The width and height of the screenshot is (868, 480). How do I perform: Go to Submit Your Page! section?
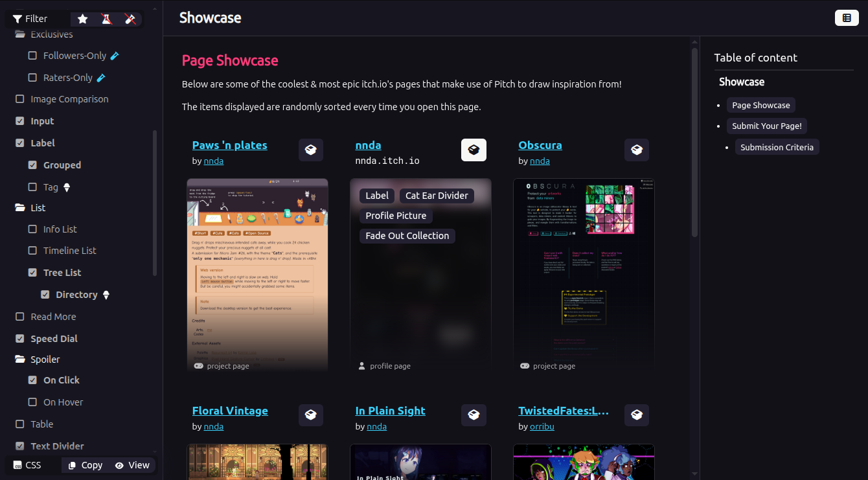(767, 126)
